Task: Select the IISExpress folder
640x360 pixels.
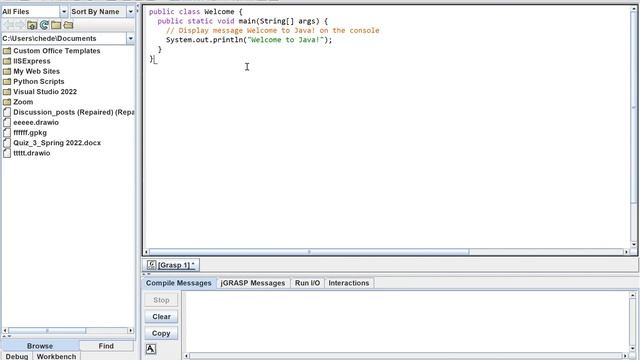Action: tap(27, 61)
